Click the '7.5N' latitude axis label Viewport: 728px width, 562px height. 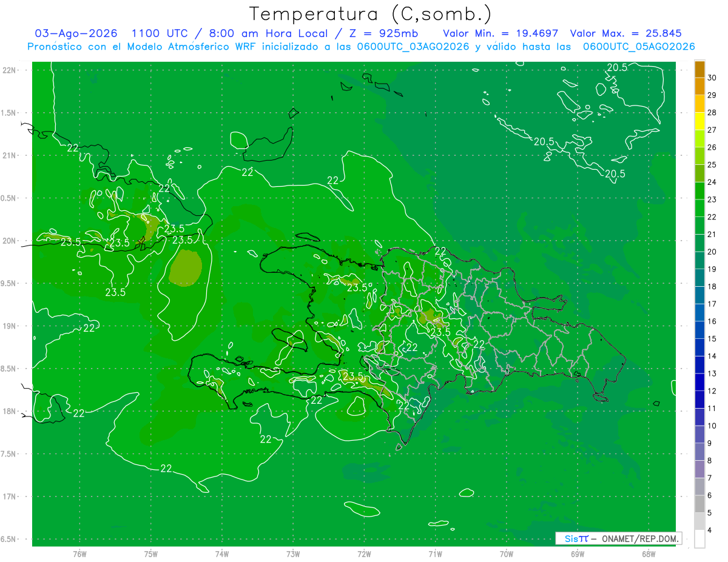[x=10, y=453]
